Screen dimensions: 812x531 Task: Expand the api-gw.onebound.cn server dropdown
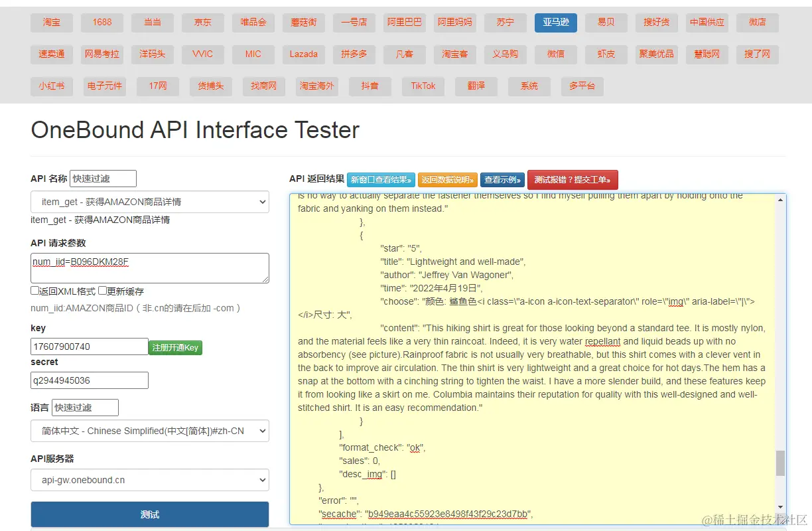(150, 480)
